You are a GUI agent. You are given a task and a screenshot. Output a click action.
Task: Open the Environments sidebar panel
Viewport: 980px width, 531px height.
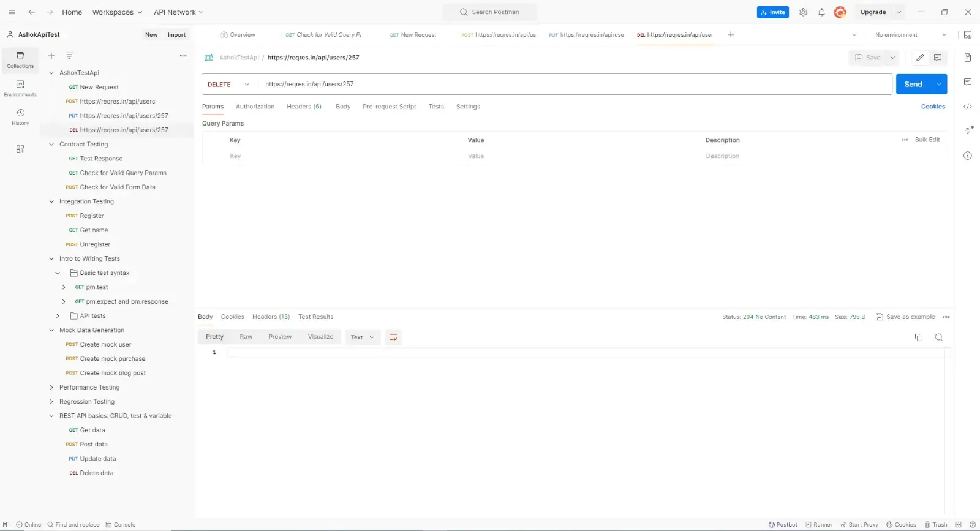[20, 88]
